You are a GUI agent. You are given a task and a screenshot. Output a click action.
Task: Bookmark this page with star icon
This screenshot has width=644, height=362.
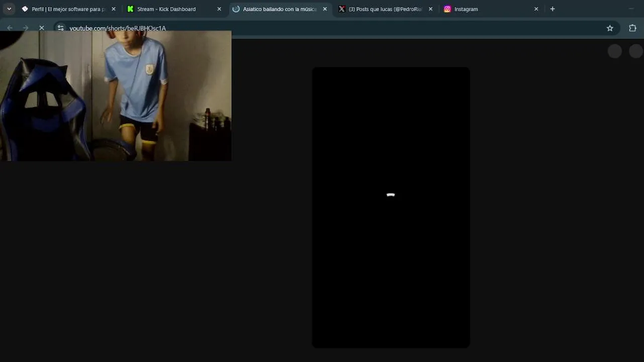[x=610, y=28]
